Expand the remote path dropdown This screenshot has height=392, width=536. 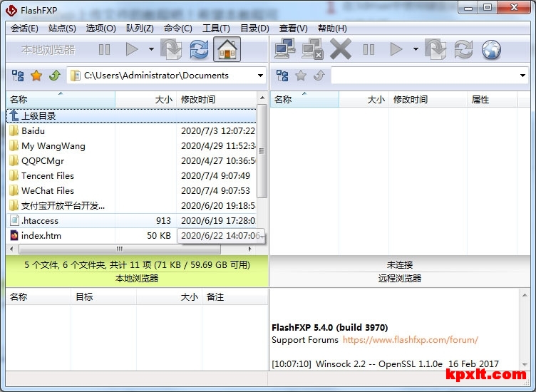click(x=522, y=76)
